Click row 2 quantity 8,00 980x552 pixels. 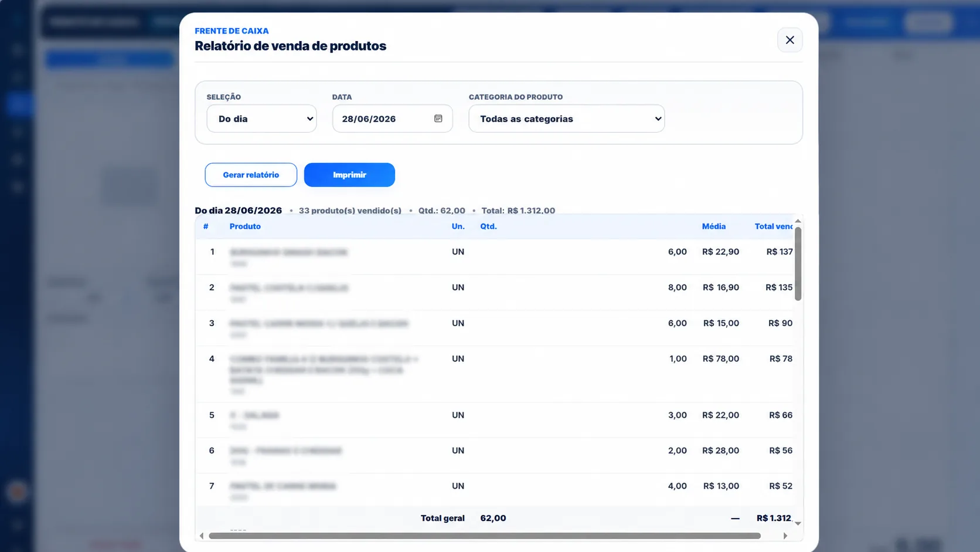(x=677, y=287)
